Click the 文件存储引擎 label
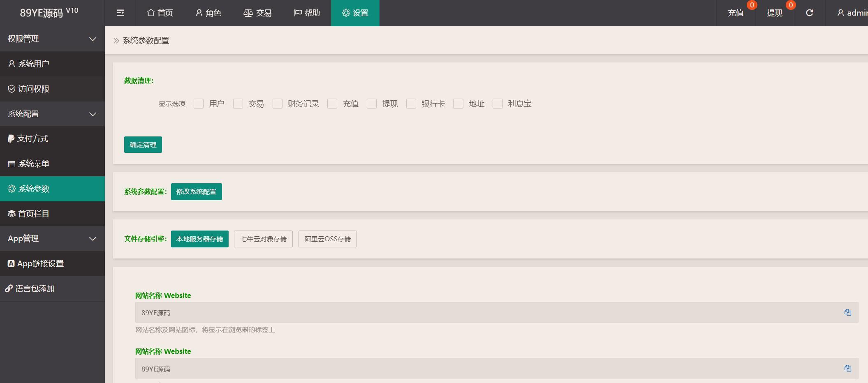This screenshot has height=383, width=868. point(146,239)
